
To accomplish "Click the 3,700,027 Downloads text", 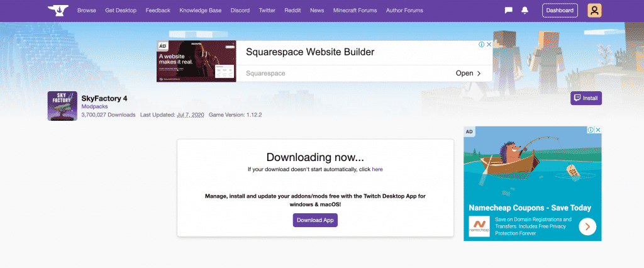I will (108, 114).
